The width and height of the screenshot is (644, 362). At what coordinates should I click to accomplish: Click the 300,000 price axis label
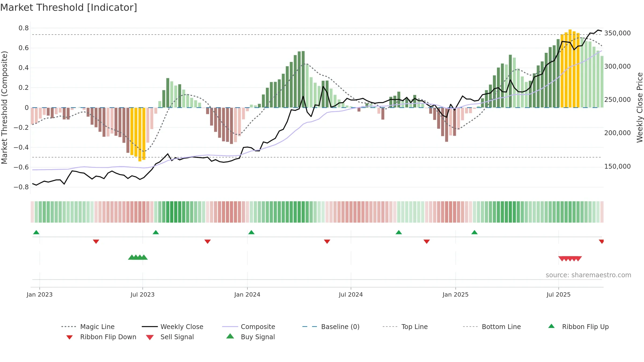(617, 67)
